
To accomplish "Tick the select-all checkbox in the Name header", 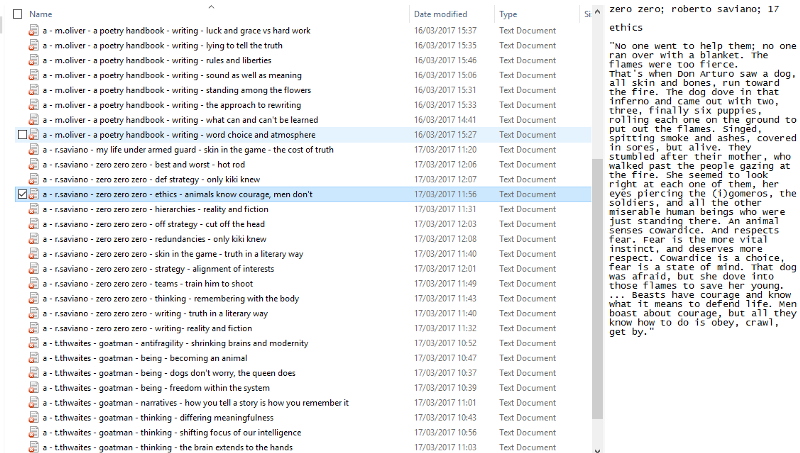I will [x=19, y=14].
